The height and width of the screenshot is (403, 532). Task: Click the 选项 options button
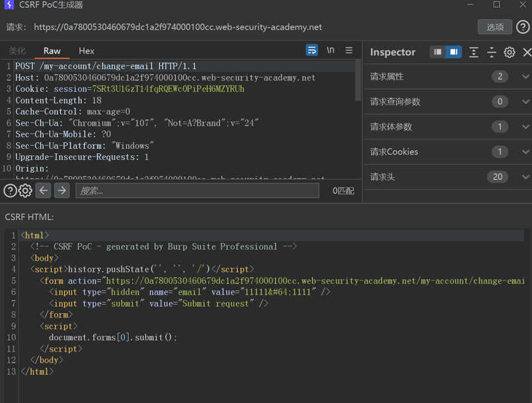[495, 27]
